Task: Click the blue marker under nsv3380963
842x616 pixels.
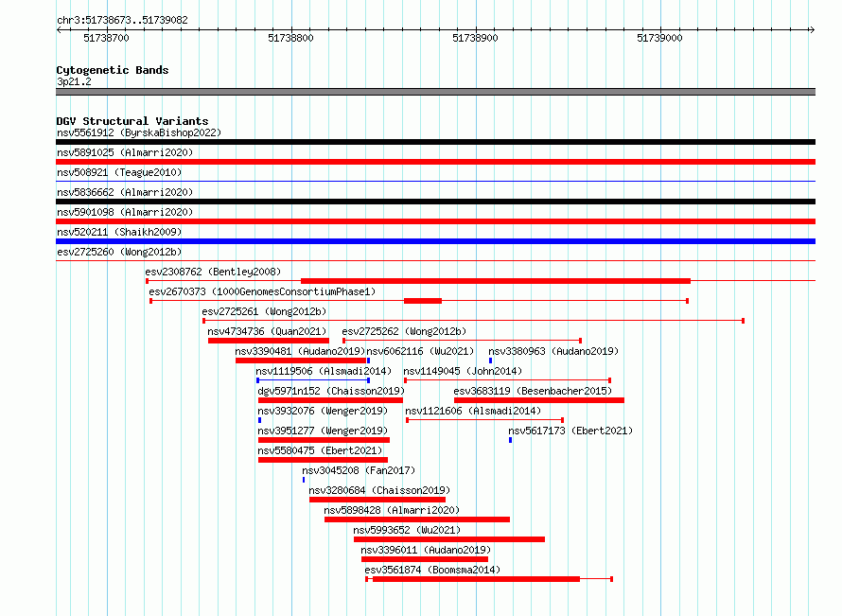Action: tap(490, 361)
